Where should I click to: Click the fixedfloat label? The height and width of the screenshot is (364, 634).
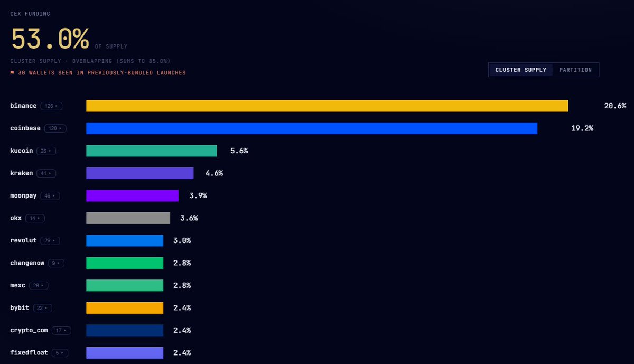30,353
